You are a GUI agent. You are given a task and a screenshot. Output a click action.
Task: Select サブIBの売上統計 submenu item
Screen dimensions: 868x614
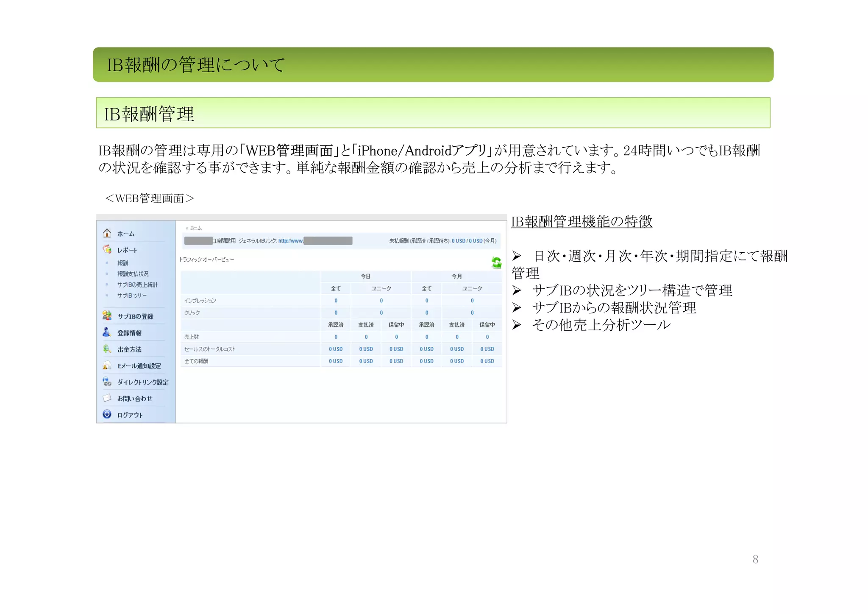pos(137,285)
